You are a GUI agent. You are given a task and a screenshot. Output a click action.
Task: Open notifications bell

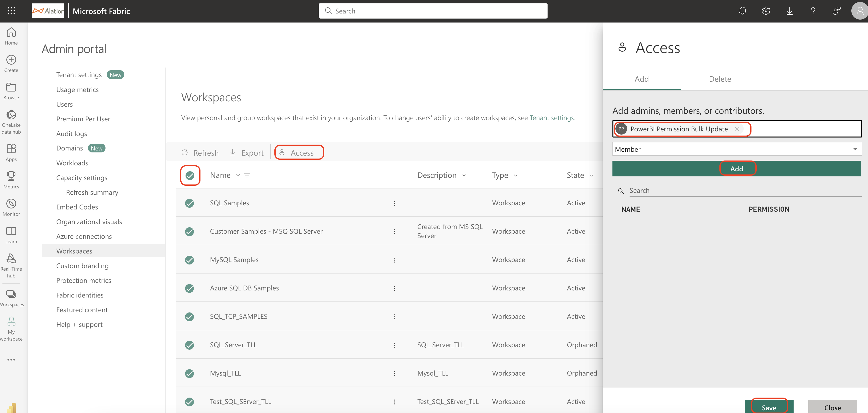click(x=742, y=11)
